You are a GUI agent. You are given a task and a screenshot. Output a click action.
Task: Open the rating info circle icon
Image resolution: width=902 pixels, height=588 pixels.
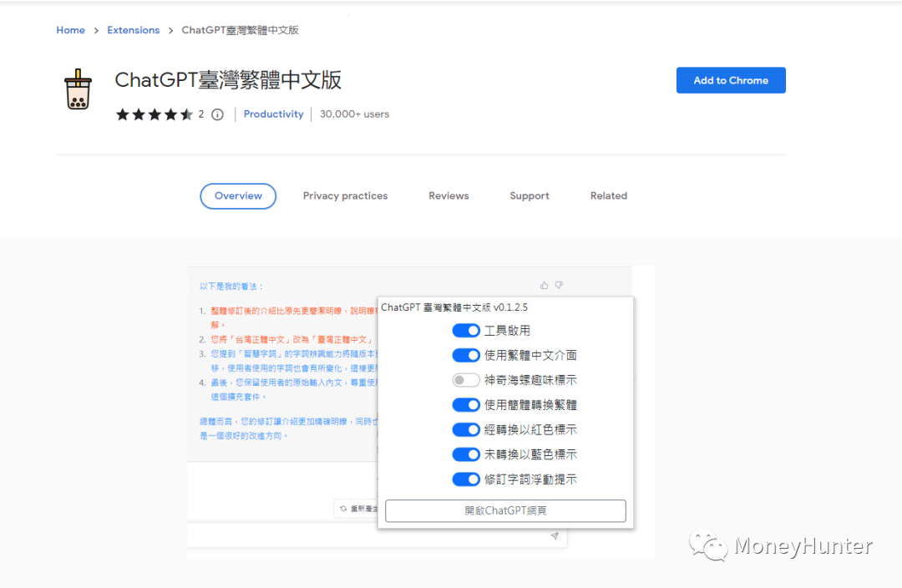click(x=217, y=114)
